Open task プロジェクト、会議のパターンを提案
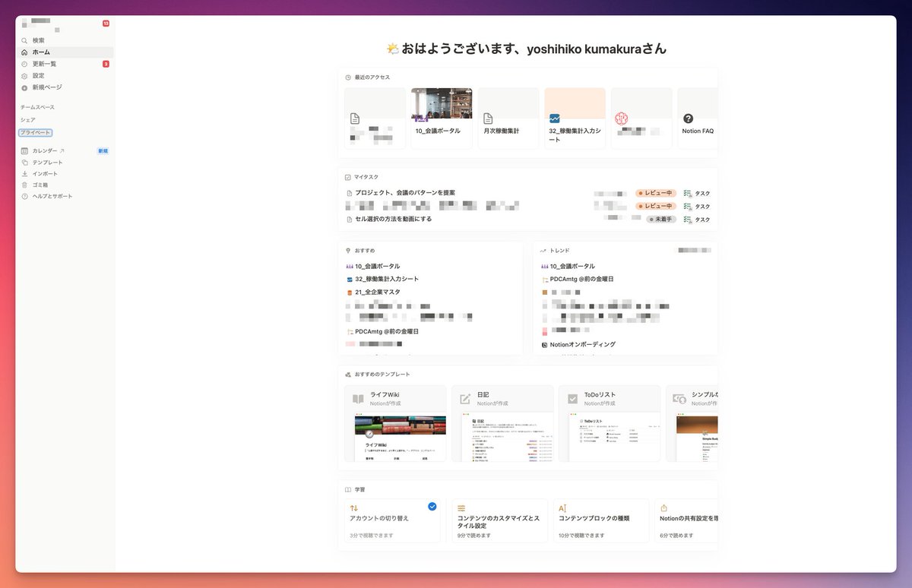912x588 pixels. 405,193
